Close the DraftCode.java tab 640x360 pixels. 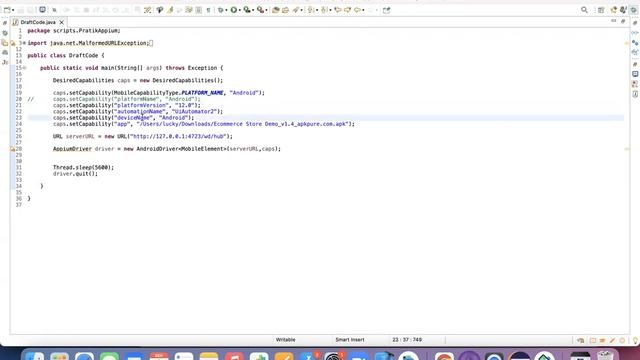[x=61, y=22]
